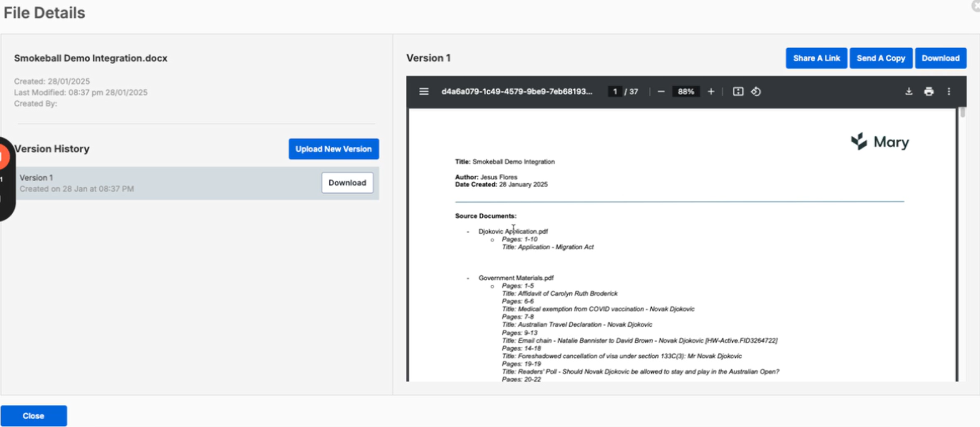Click the Email chain Natalie Bannister line
The width and height of the screenshot is (980, 427).
click(x=639, y=341)
